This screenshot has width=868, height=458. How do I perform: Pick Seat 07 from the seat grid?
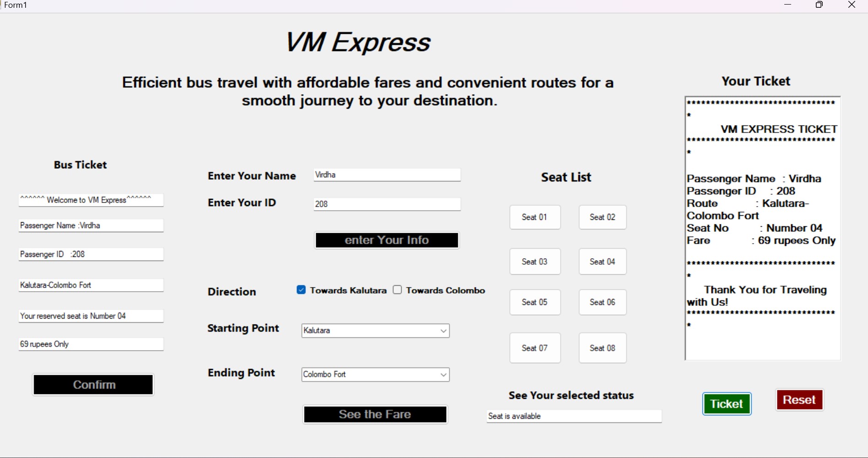click(x=534, y=348)
